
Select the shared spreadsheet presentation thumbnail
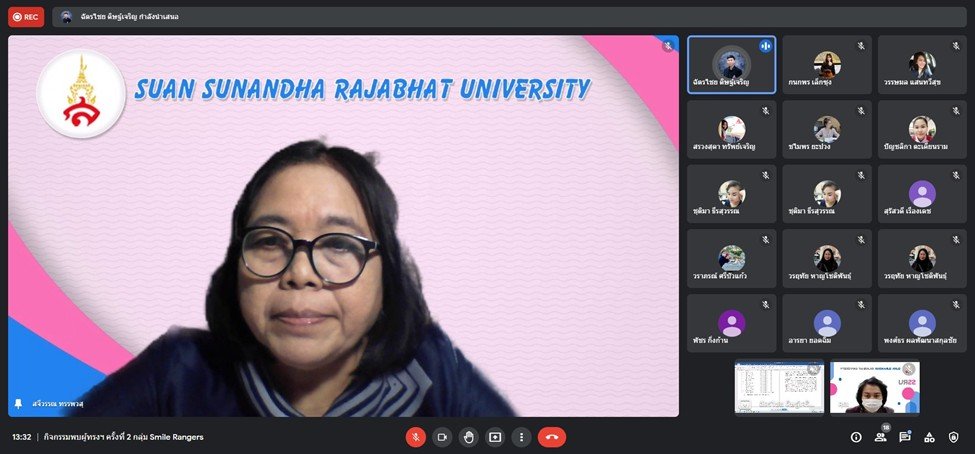pos(779,387)
